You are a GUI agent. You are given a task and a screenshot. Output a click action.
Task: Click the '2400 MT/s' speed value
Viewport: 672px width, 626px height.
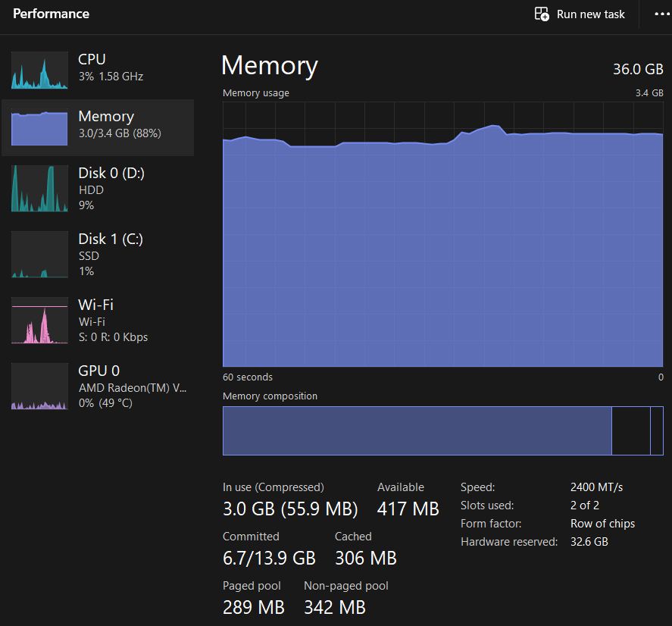(596, 487)
